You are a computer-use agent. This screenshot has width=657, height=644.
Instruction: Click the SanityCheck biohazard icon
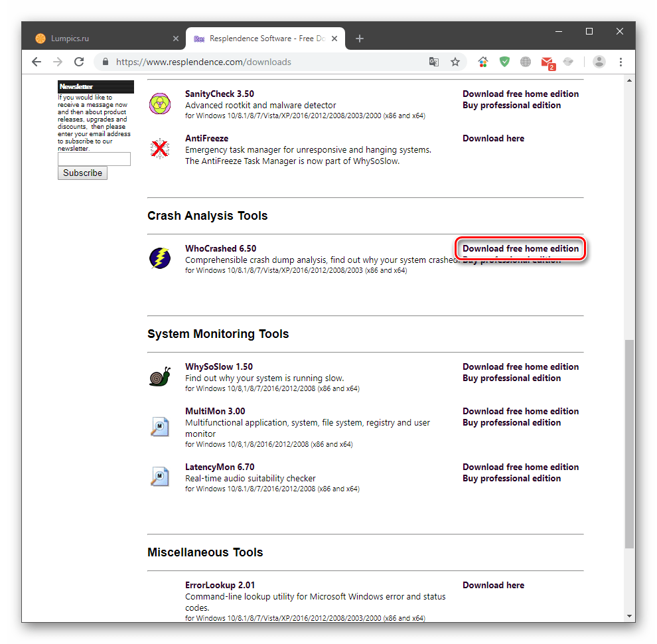pos(160,104)
